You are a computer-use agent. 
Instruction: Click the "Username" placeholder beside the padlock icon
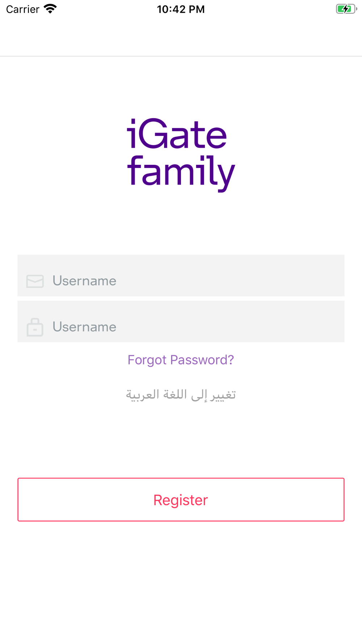point(84,327)
